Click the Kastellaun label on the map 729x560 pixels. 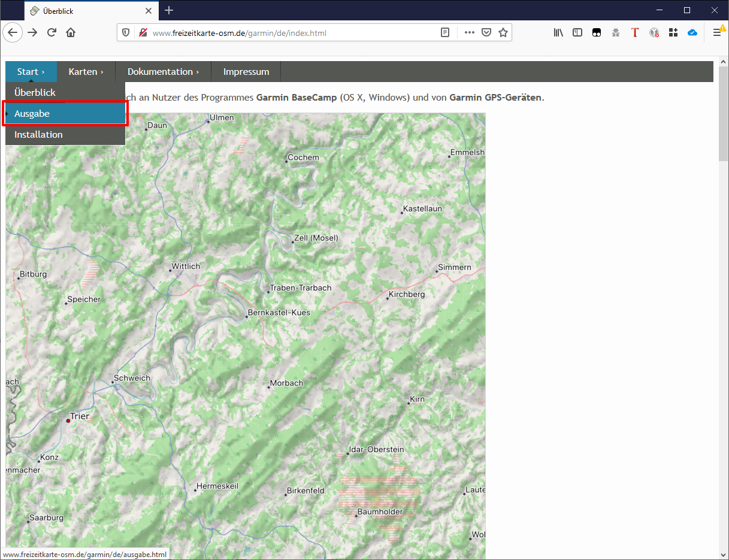(422, 209)
